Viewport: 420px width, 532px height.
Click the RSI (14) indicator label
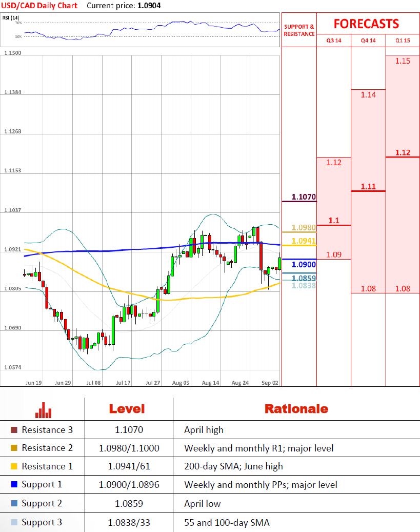pyautogui.click(x=11, y=17)
